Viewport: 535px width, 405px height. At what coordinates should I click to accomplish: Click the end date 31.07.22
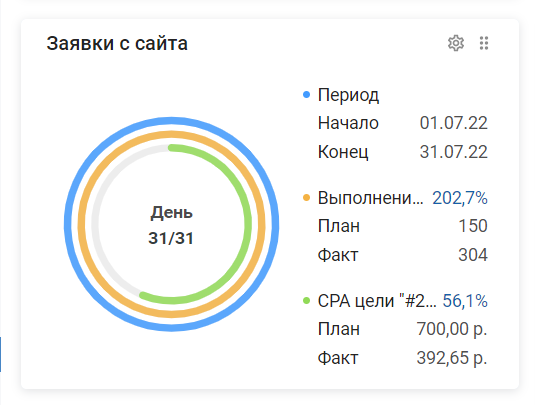coord(453,151)
